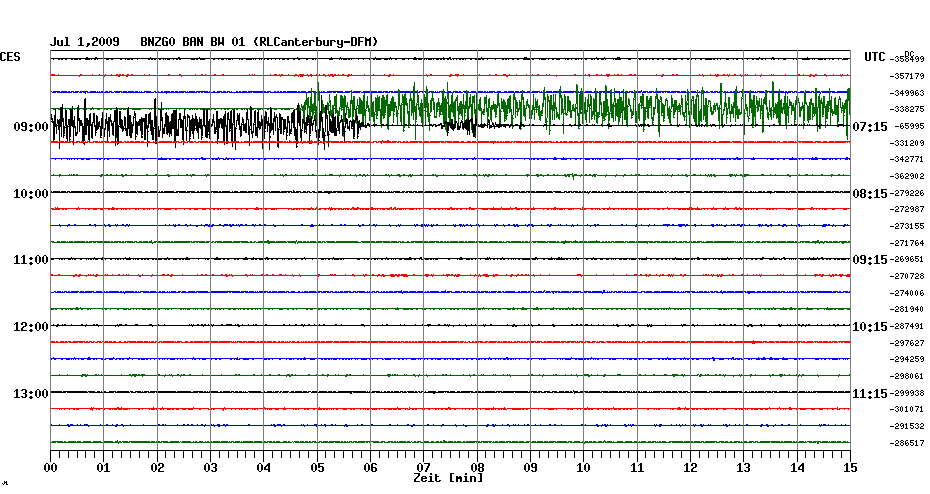
Task: Click the minute 00 tick label on bottom axis
Action: [51, 467]
